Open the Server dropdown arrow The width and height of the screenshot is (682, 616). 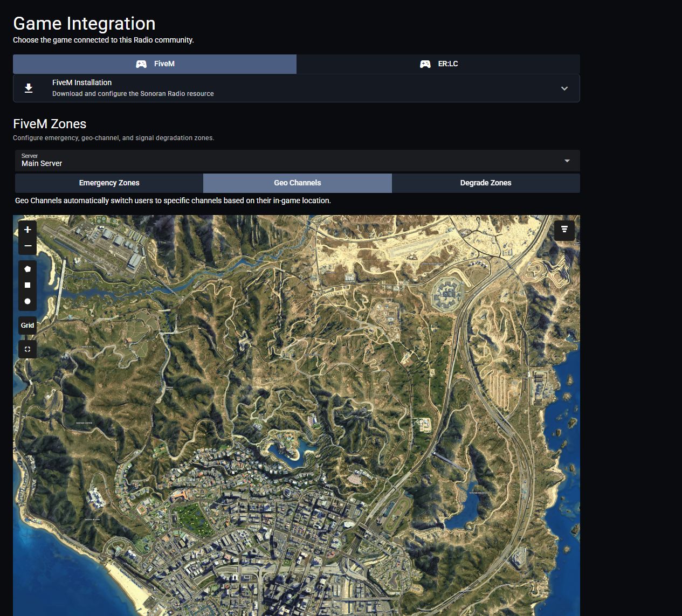[x=567, y=161]
